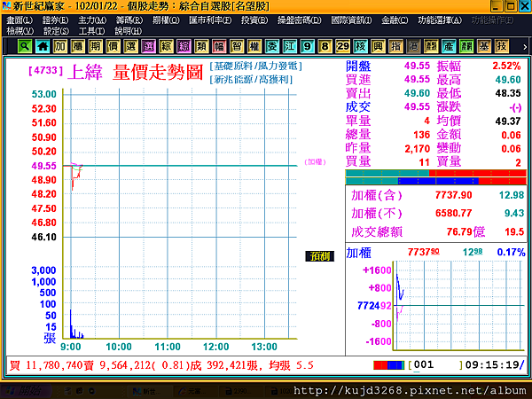
Task: Select the yellow 選 toolbar button
Action: point(130,46)
